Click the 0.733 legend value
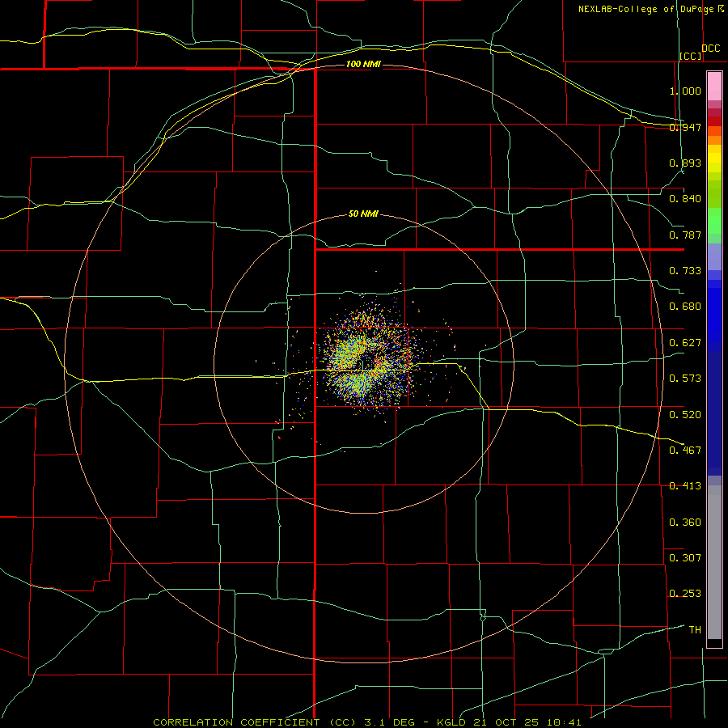 pyautogui.click(x=685, y=271)
